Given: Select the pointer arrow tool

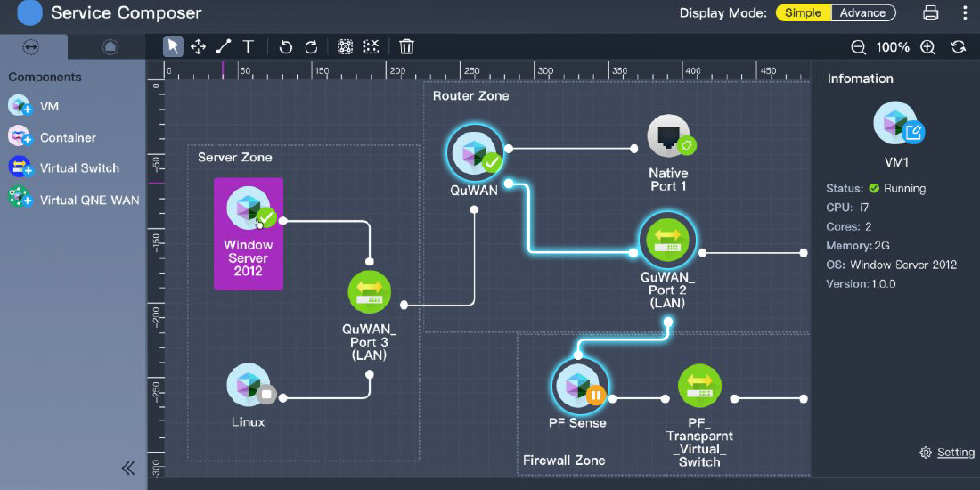Looking at the screenshot, I should coord(173,46).
